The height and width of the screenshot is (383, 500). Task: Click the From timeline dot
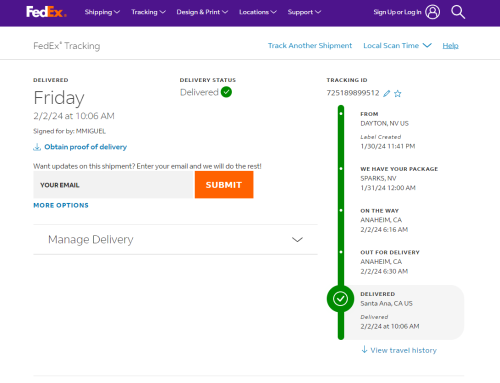click(x=341, y=114)
